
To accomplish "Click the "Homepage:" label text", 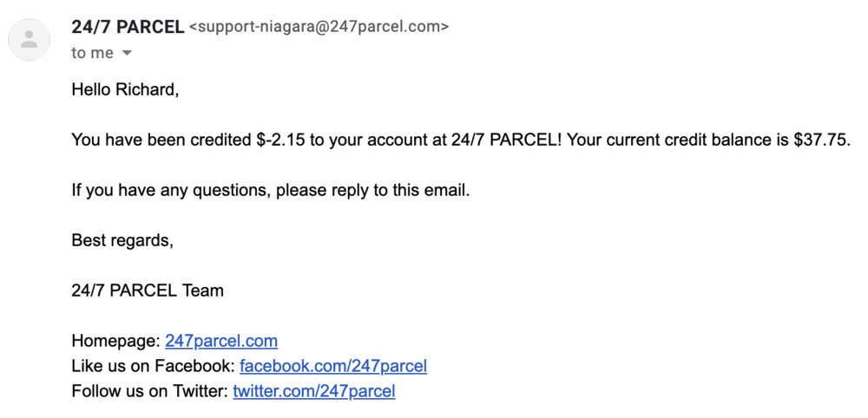I will 115,341.
